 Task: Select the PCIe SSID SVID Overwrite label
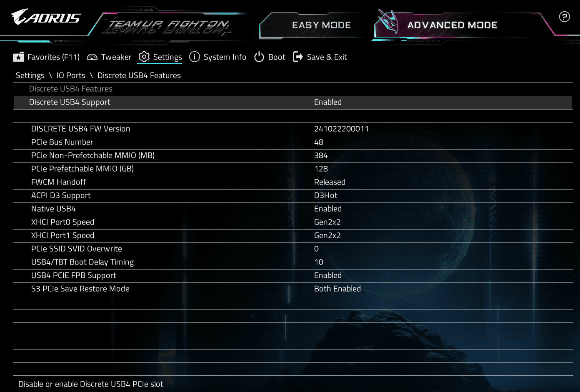pos(77,249)
